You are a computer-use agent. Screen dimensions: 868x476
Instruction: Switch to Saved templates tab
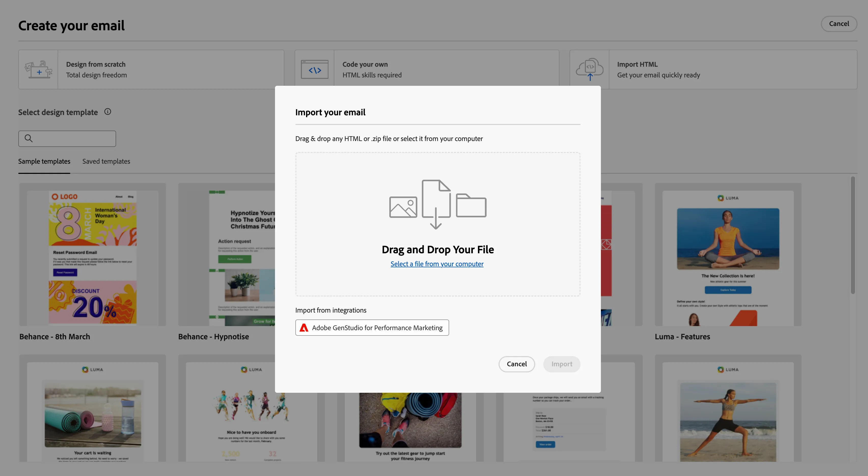pos(106,161)
